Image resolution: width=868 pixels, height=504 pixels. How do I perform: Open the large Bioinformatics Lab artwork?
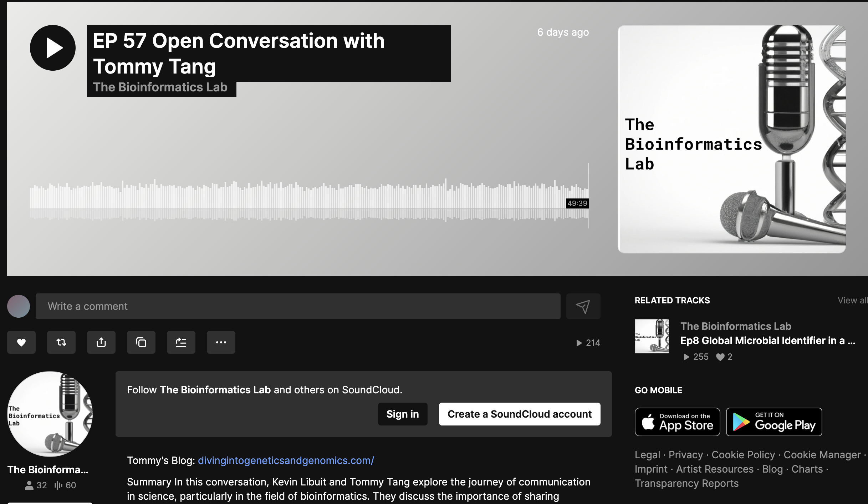click(x=732, y=139)
